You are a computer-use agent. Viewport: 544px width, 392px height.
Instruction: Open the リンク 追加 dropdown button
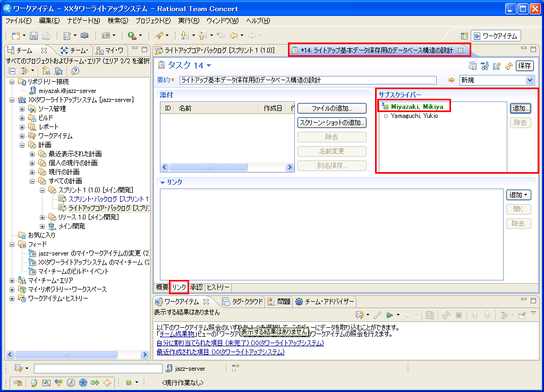tap(518, 195)
